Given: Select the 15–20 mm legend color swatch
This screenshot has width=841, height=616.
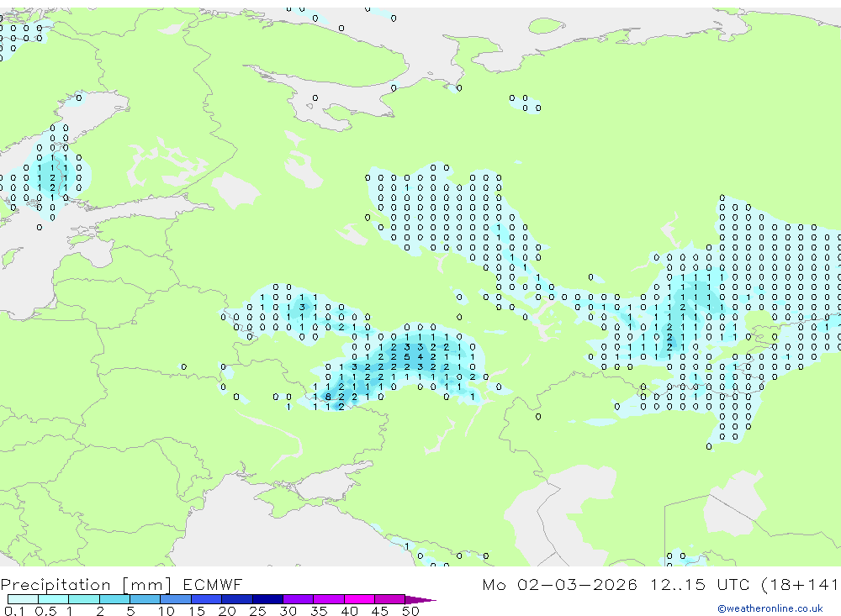Looking at the screenshot, I should click(206, 599).
